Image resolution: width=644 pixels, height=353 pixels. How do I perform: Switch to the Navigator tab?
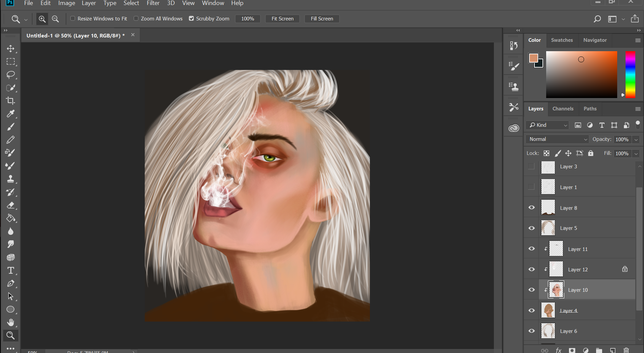(x=595, y=40)
